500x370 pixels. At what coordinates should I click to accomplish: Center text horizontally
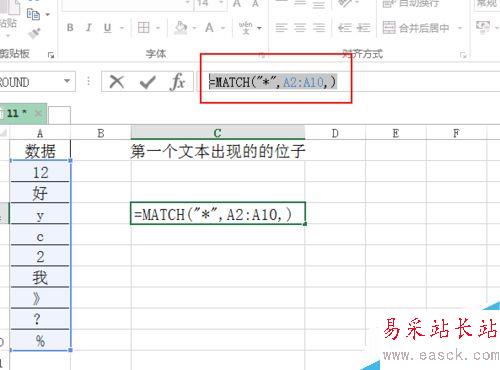300,28
